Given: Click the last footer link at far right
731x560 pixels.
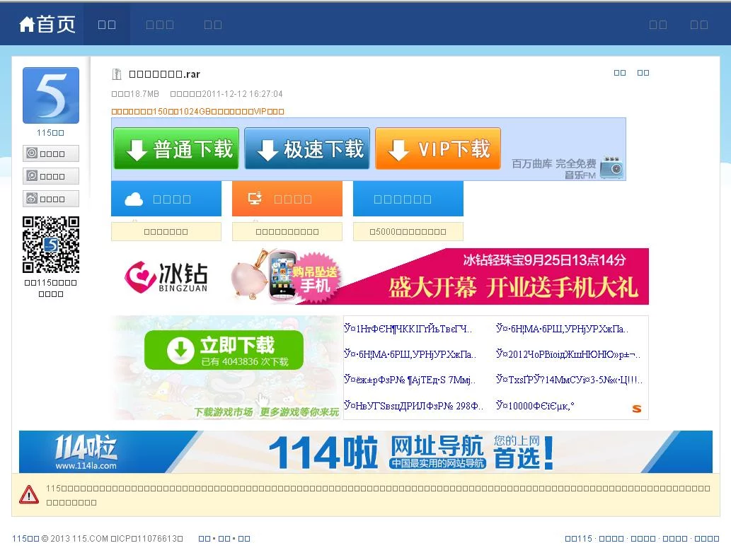Looking at the screenshot, I should pyautogui.click(x=707, y=539).
